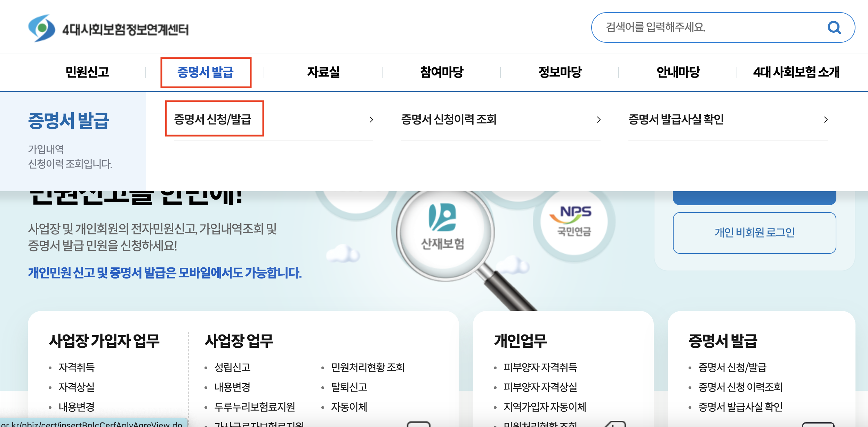Expand arrow next to 증명서 신청/발급
This screenshot has height=427, width=868.
(371, 120)
